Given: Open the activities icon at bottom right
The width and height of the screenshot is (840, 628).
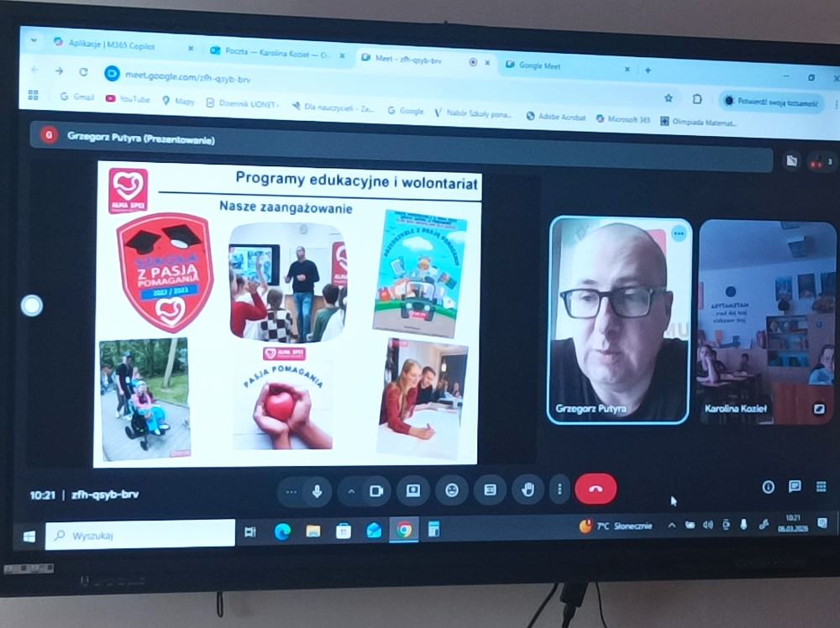Looking at the screenshot, I should (x=822, y=486).
